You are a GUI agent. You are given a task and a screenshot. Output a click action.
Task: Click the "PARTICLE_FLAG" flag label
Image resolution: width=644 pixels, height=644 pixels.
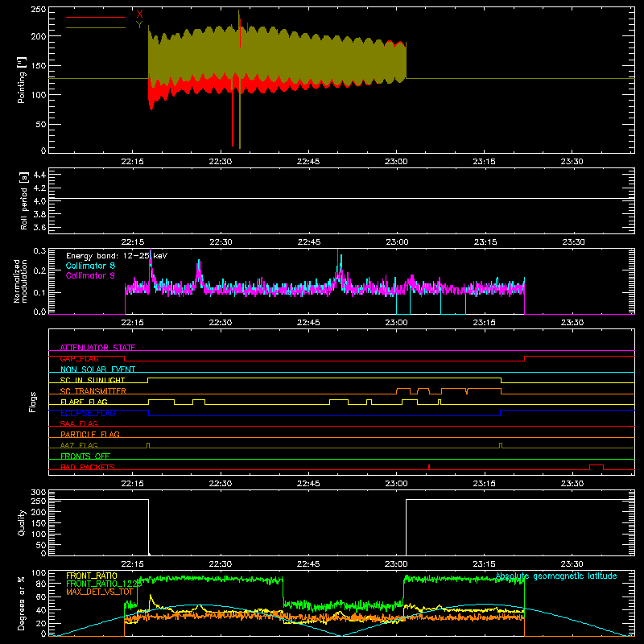coord(90,434)
